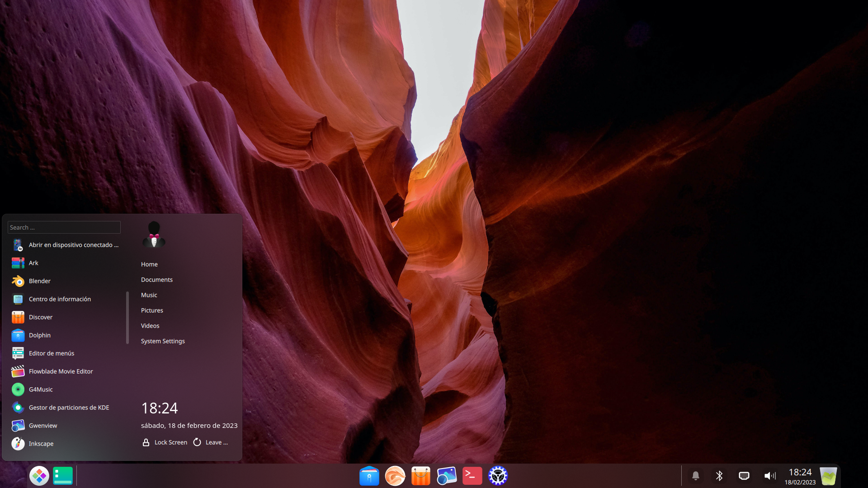Click the padlock icon beside Lock Screen

point(146,442)
